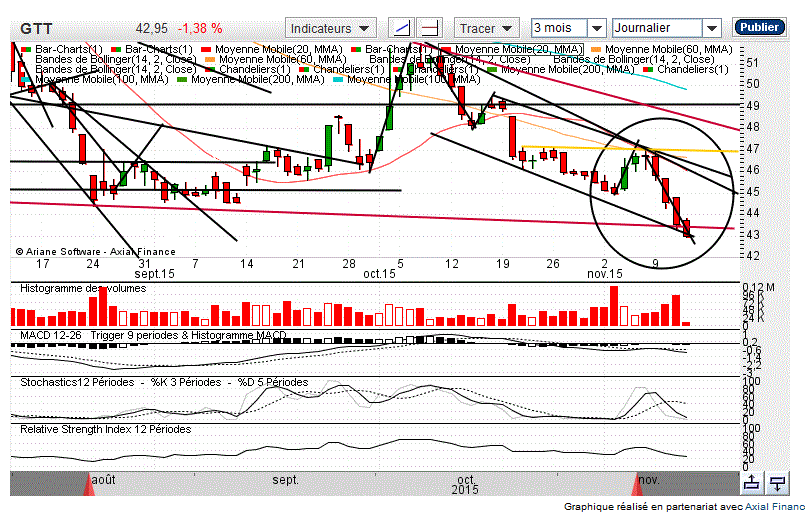805x520 pixels.
Task: Click the Stochastics12 Périodes panel title
Action: 164,382
